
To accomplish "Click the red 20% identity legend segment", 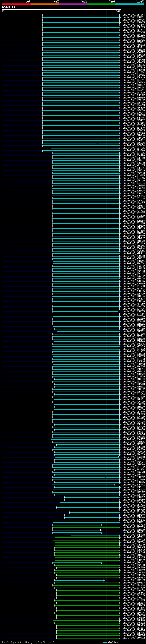I will point(16,4).
